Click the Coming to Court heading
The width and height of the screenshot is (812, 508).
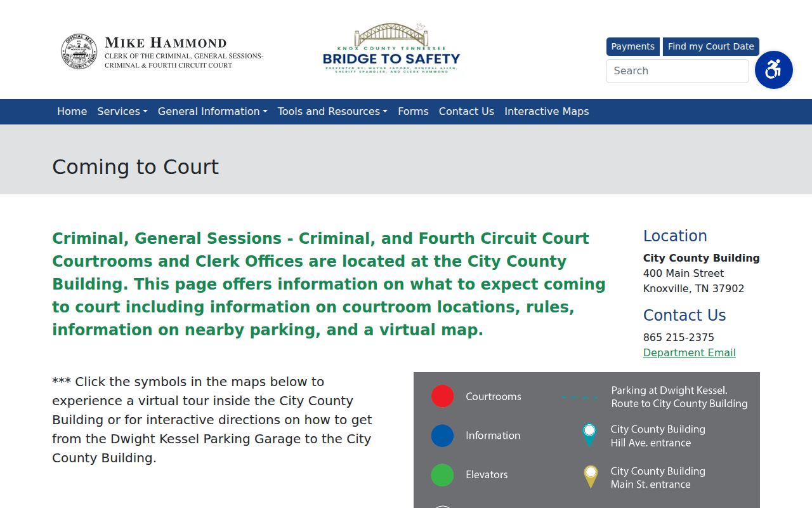coord(135,166)
